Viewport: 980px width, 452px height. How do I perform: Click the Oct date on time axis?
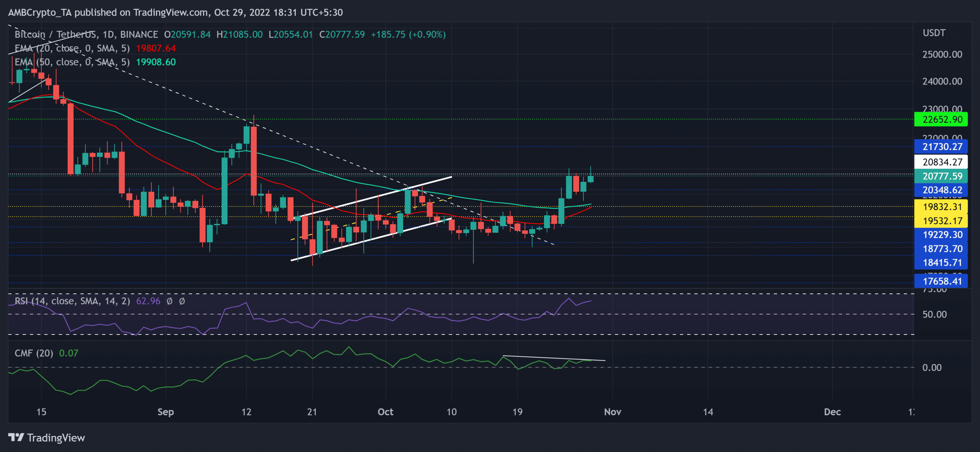(x=385, y=412)
